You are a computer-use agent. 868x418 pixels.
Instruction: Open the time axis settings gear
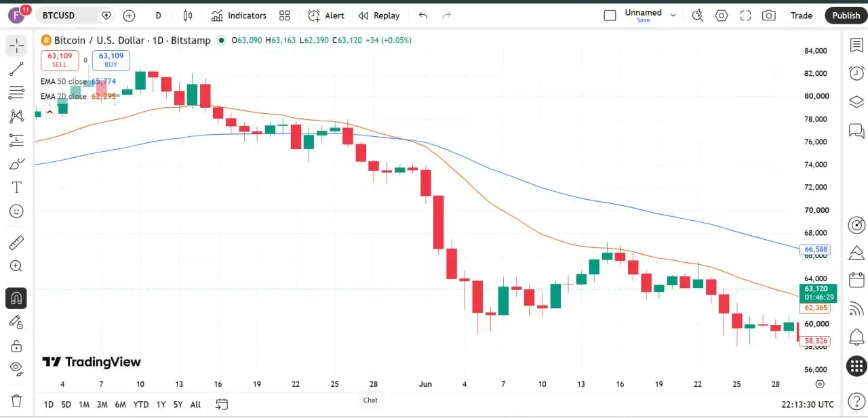820,384
